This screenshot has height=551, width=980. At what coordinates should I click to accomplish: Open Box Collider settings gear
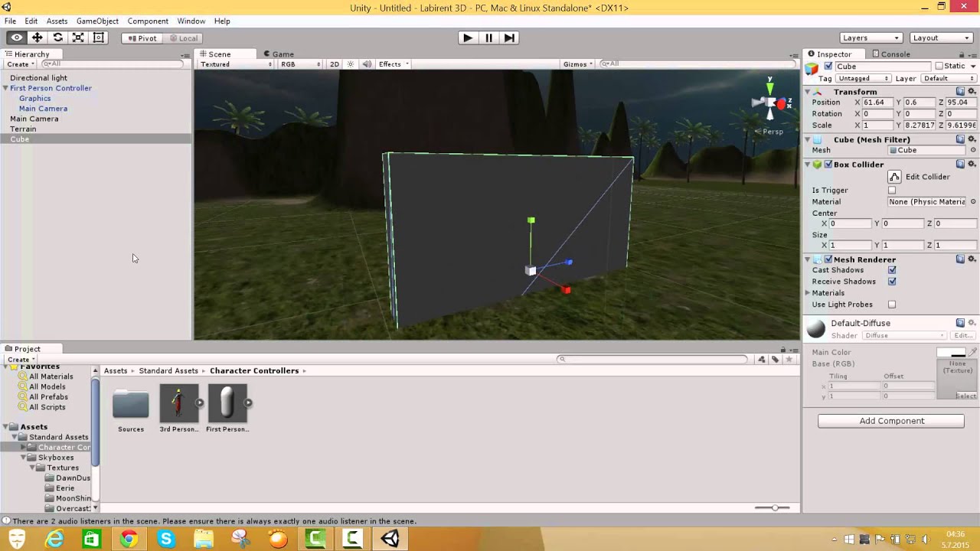pos(972,165)
